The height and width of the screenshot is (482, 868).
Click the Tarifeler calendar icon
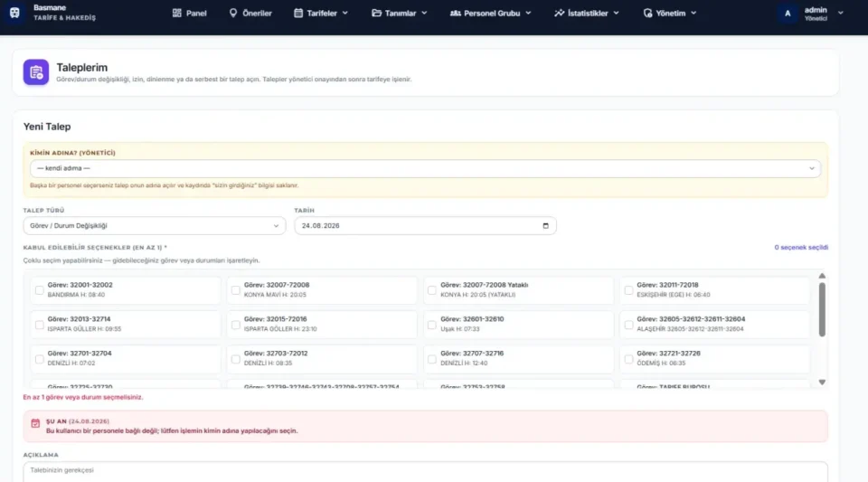point(298,13)
